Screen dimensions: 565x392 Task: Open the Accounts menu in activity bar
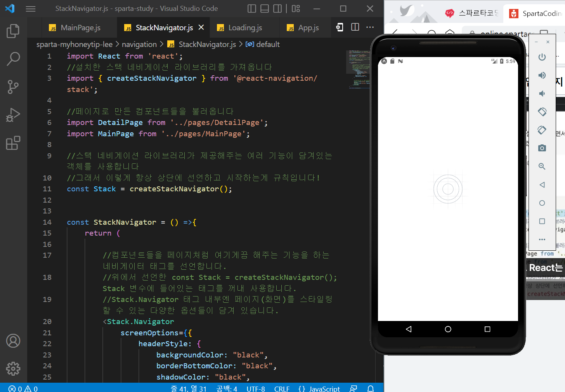(x=13, y=341)
